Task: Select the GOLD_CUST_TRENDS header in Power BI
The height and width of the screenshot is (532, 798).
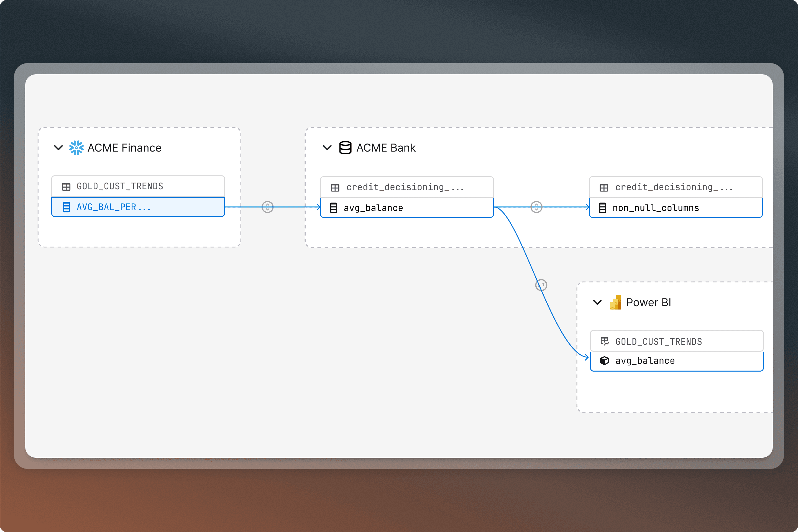Action: [x=677, y=341]
